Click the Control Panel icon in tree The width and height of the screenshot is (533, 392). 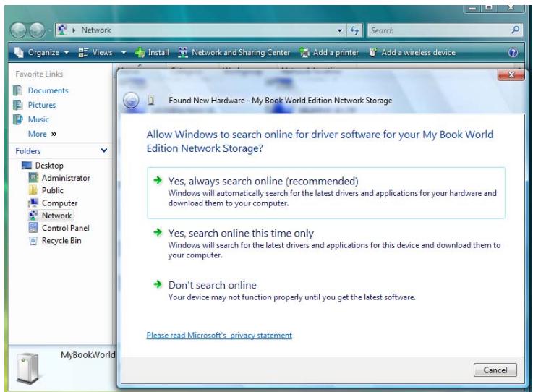(x=33, y=228)
